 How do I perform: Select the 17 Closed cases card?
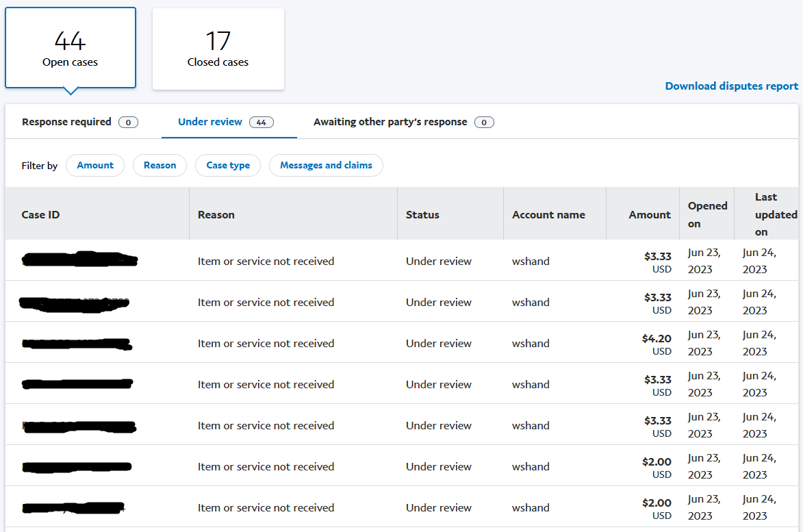tap(218, 49)
